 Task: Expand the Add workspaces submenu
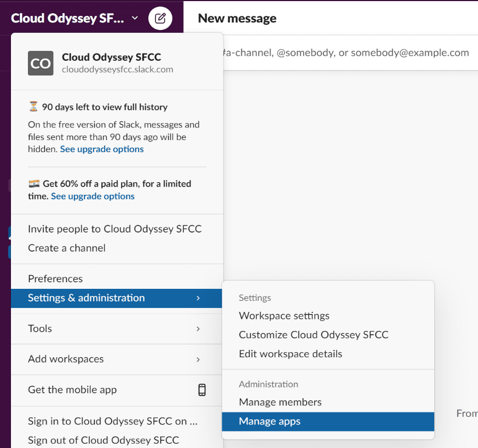coord(198,359)
